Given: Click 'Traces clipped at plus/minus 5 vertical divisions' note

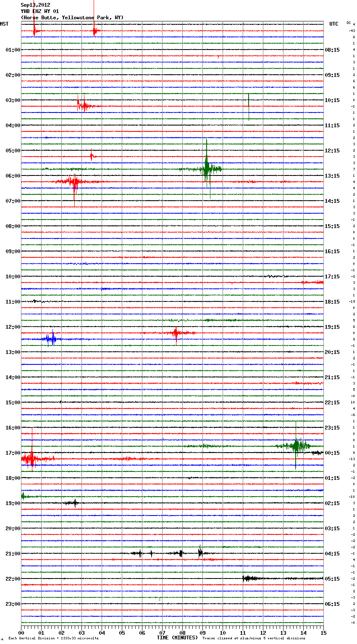Looking at the screenshot, I should [254, 639].
